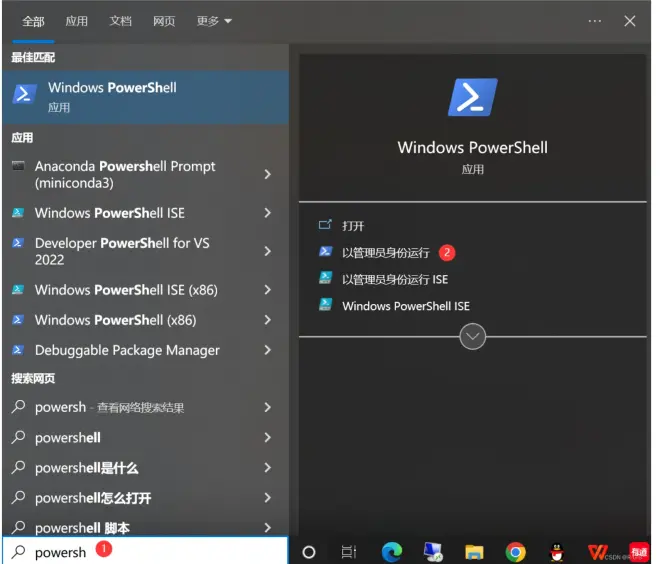Click the icon beside 以管理员身份运行 ISE
The width and height of the screenshot is (660, 564).
click(x=325, y=278)
